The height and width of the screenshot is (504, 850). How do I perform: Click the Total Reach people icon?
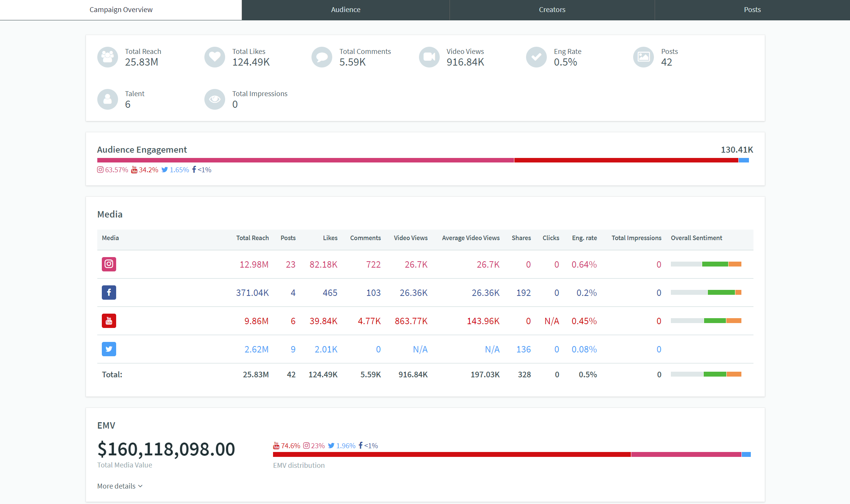click(x=107, y=57)
